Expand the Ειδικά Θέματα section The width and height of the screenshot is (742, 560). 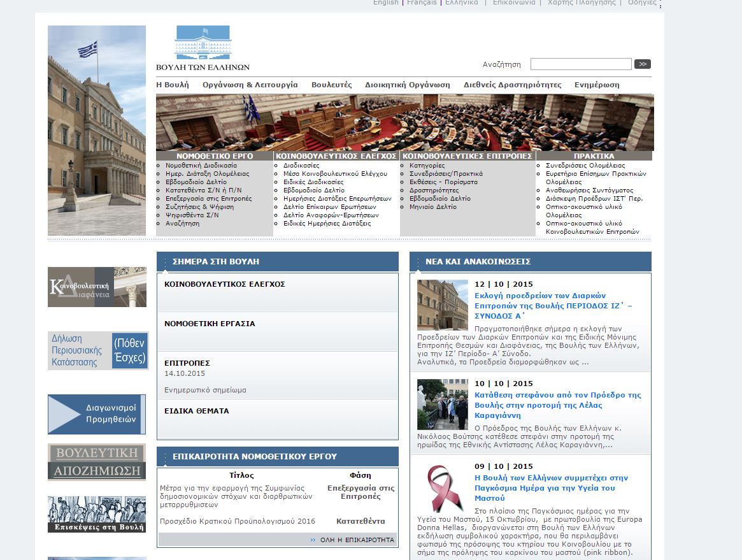(x=196, y=411)
